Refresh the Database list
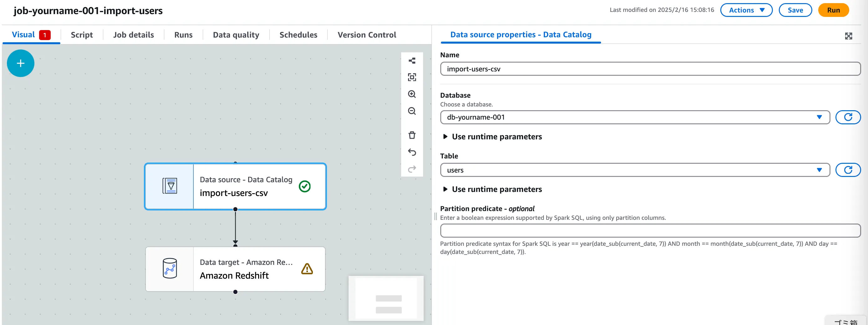This screenshot has height=325, width=868. (847, 117)
